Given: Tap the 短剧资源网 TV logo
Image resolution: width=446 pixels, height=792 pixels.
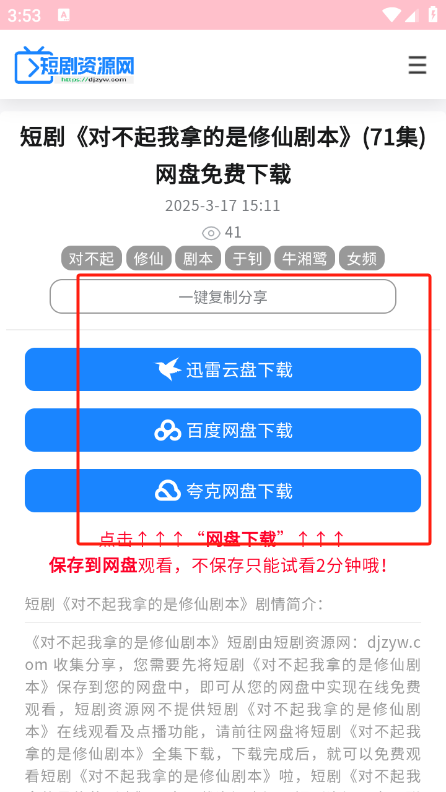Looking at the screenshot, I should (x=74, y=65).
